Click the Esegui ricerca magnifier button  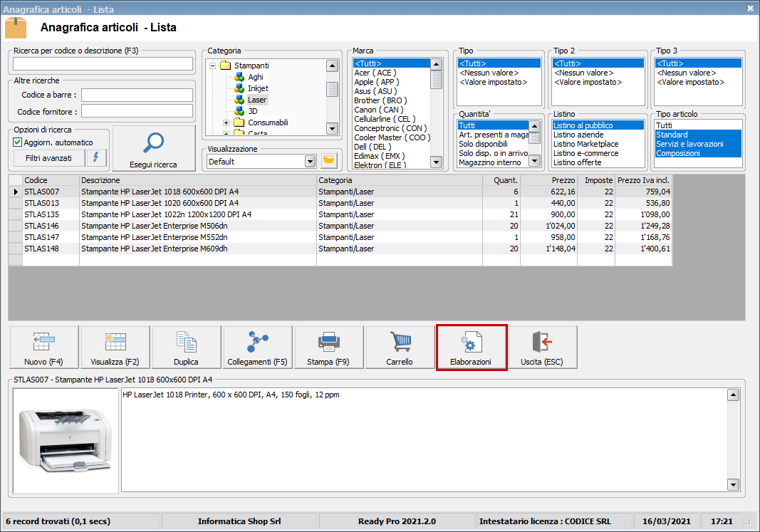click(x=154, y=148)
